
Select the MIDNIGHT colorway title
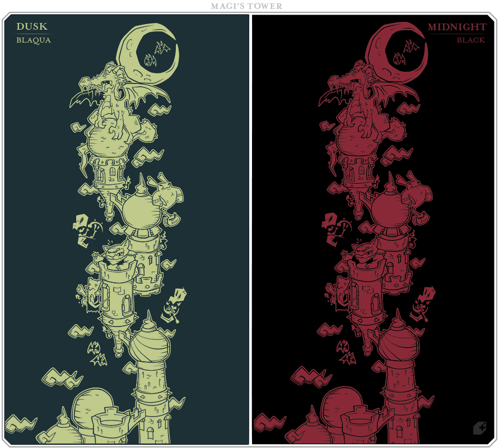tap(457, 27)
